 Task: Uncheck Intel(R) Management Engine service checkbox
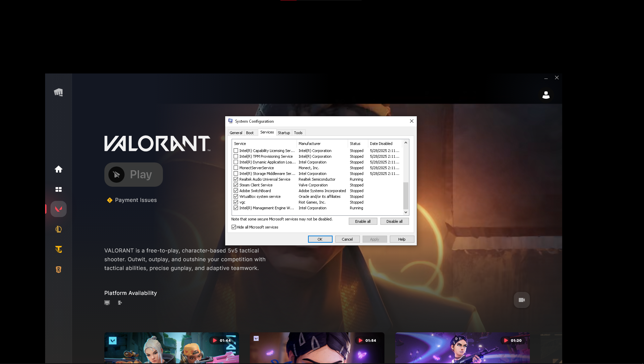click(236, 208)
